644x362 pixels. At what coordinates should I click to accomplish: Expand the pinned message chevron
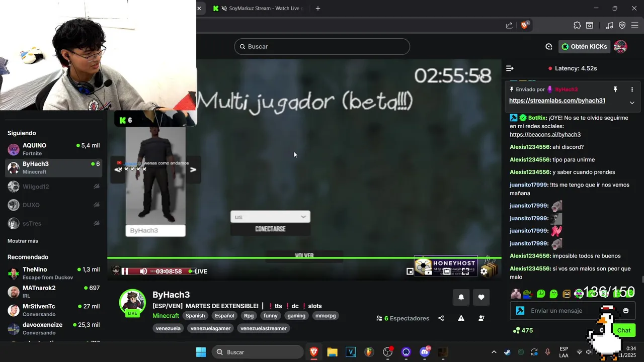tap(632, 103)
